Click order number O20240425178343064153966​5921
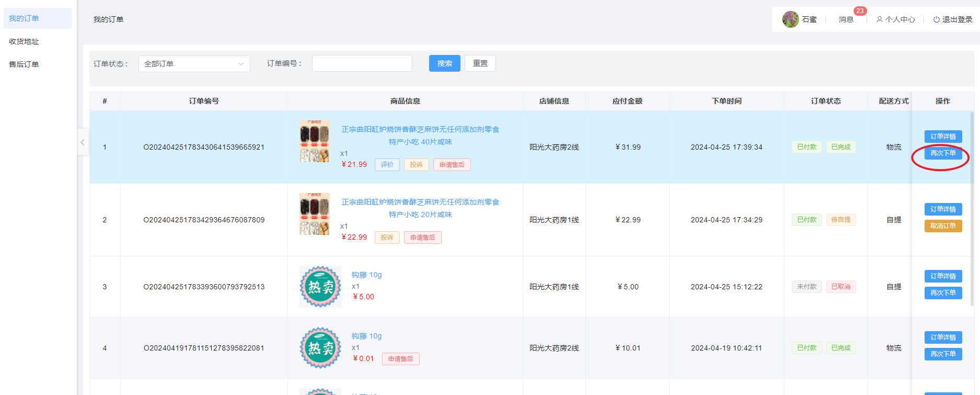 click(x=204, y=147)
